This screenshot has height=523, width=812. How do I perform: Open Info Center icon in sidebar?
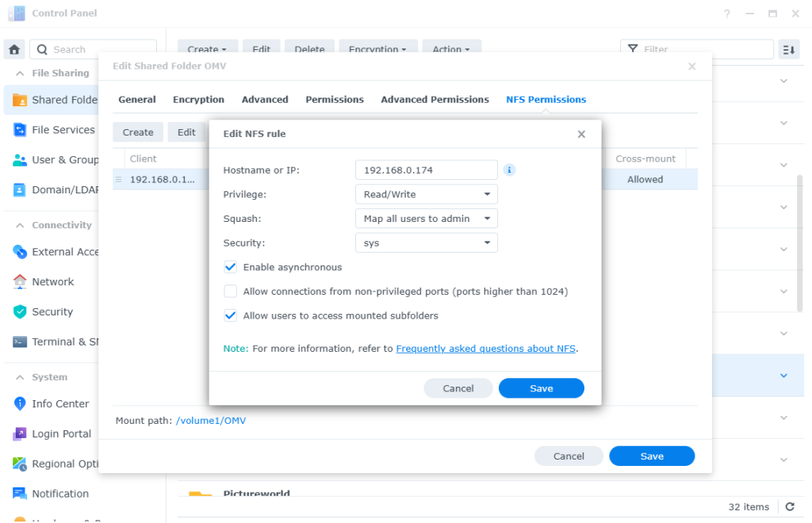point(20,404)
